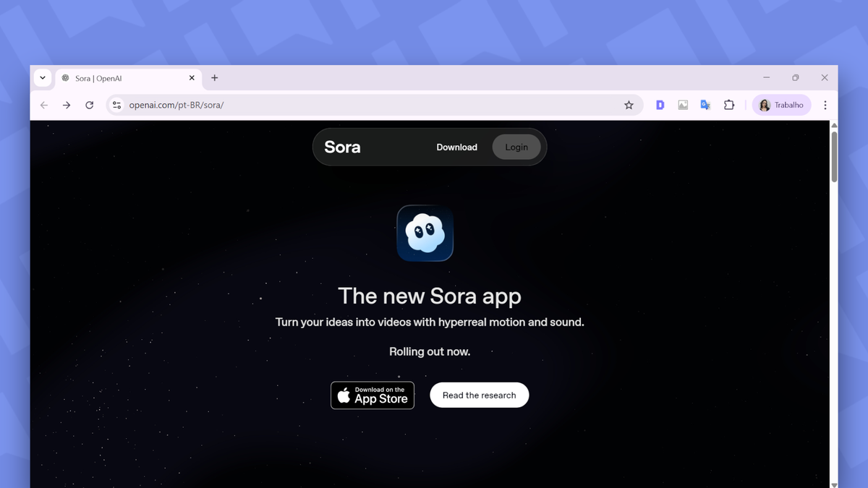
Task: Click the Download link in navigation bar
Action: pyautogui.click(x=456, y=147)
